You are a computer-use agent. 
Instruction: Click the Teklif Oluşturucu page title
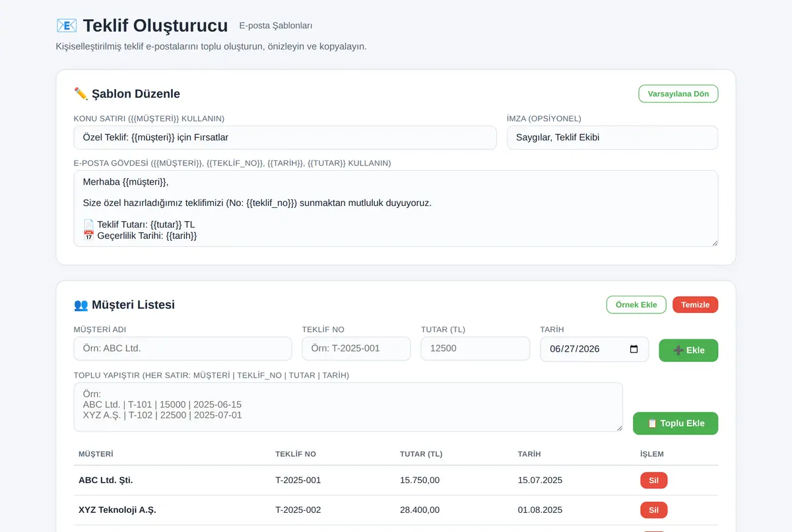155,26
